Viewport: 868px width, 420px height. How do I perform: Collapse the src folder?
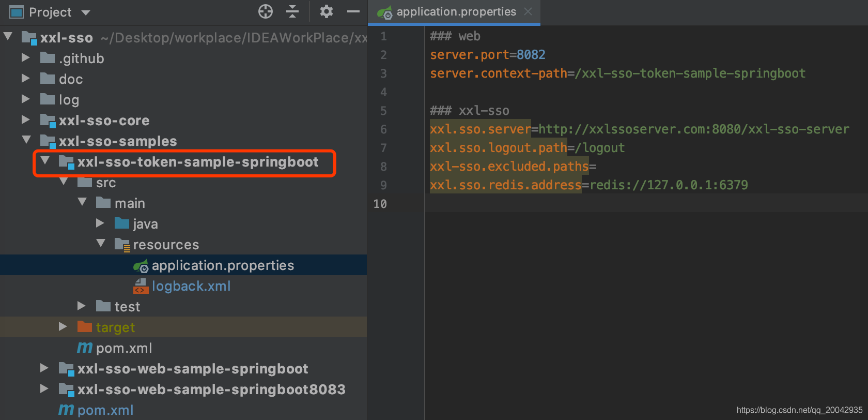(64, 181)
